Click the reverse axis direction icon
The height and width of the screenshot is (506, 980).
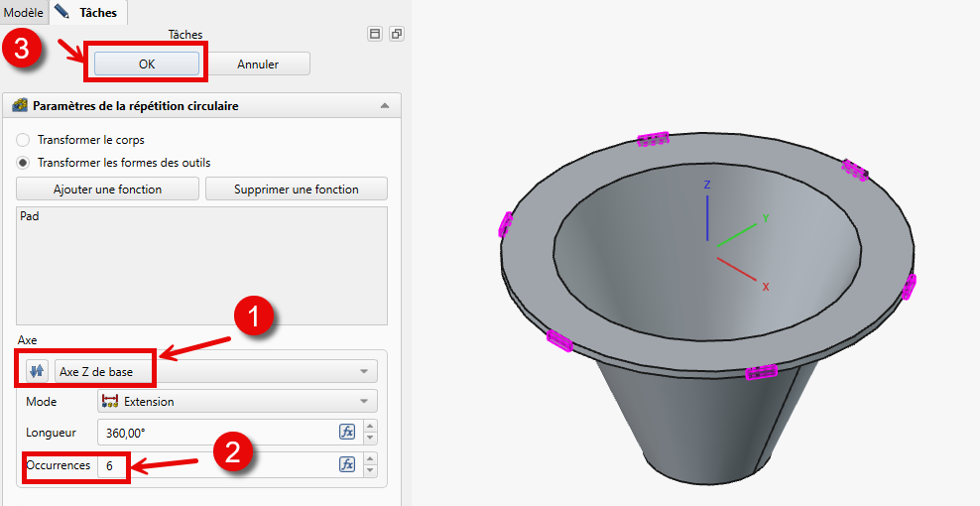(x=37, y=372)
